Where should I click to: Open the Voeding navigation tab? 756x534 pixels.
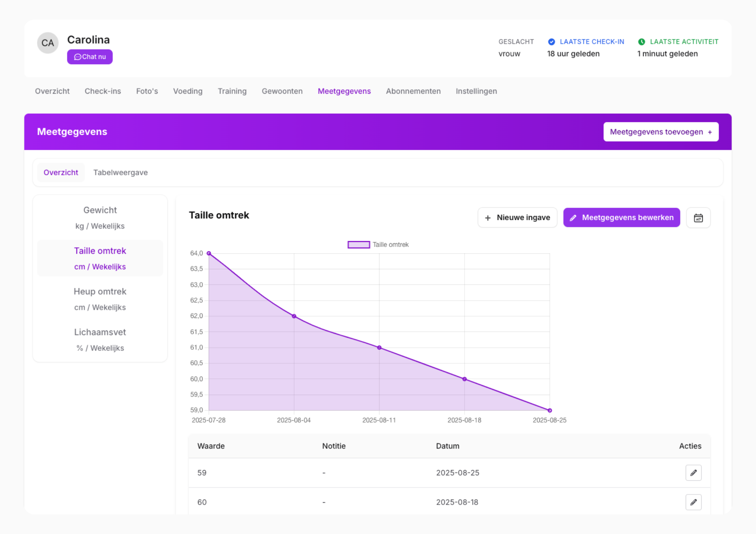187,91
